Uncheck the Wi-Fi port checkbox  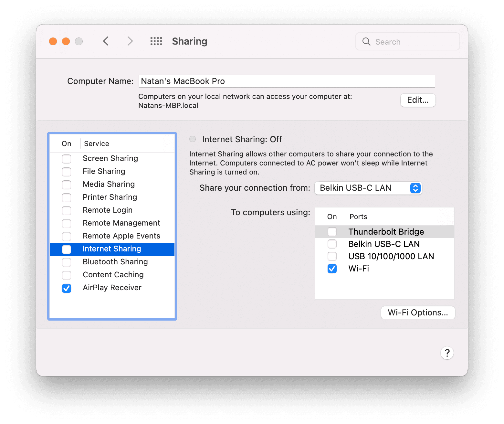[332, 269]
